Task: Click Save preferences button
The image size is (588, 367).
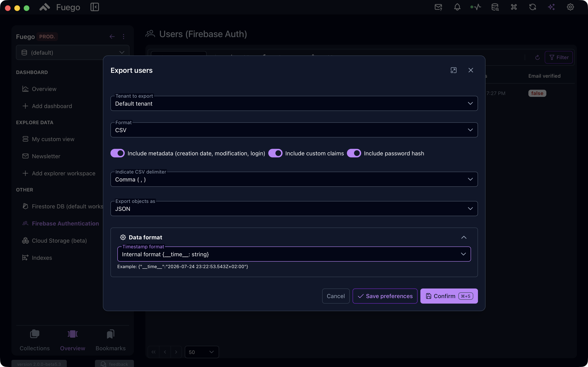Action: [385, 296]
